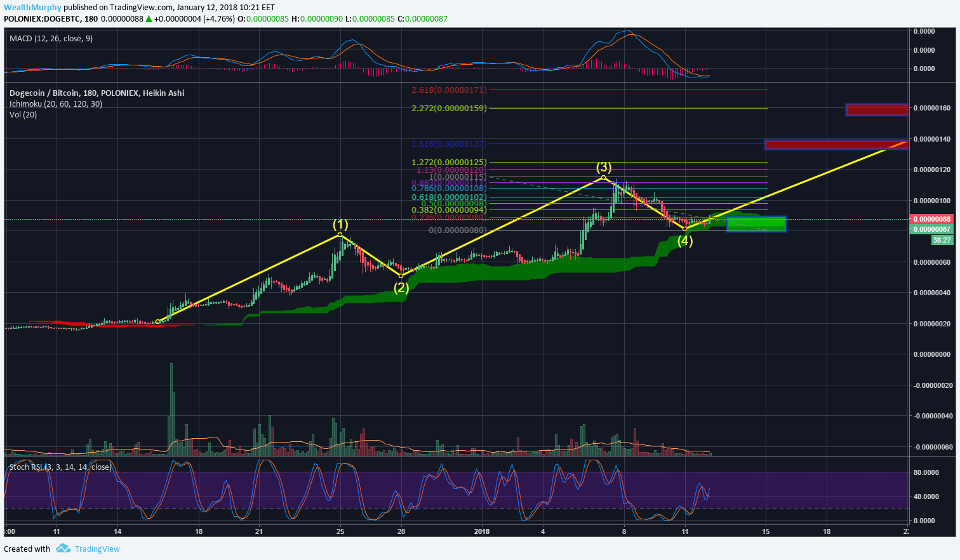Image resolution: width=960 pixels, height=560 pixels.
Task: Click the 0.618(0.00000102) Fibonacci label
Action: 449,197
